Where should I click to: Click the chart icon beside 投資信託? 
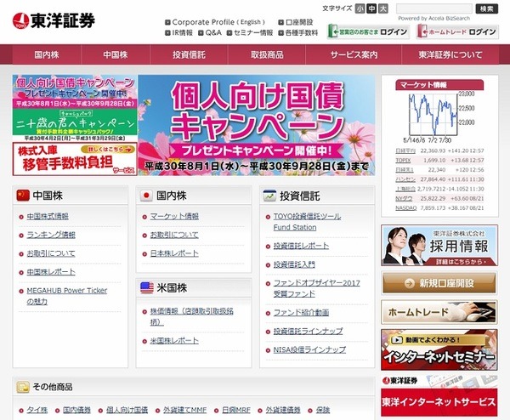coord(269,196)
